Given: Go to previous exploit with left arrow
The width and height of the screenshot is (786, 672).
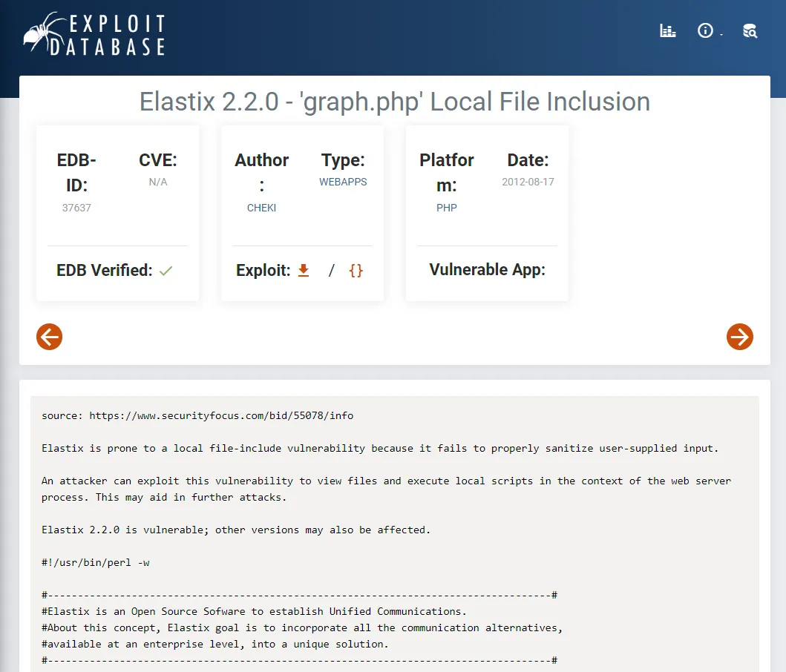Looking at the screenshot, I should 49,337.
